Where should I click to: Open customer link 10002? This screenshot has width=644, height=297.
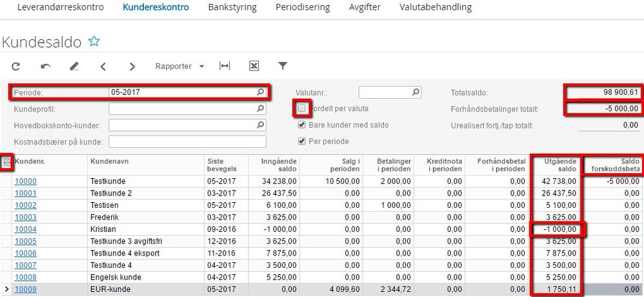pos(25,205)
